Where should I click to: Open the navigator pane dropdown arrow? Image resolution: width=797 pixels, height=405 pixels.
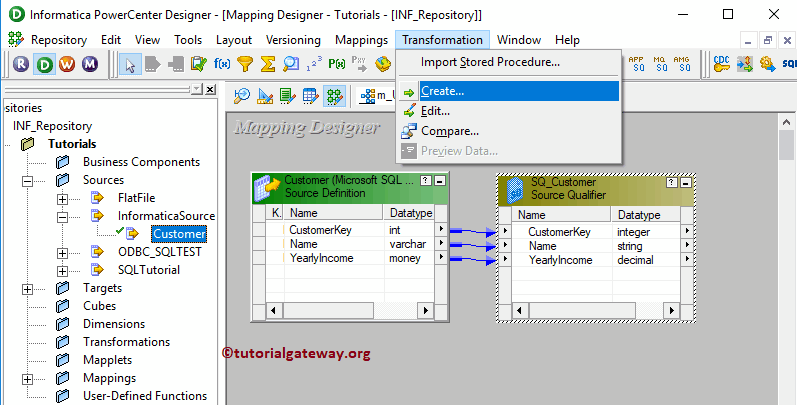[197, 89]
